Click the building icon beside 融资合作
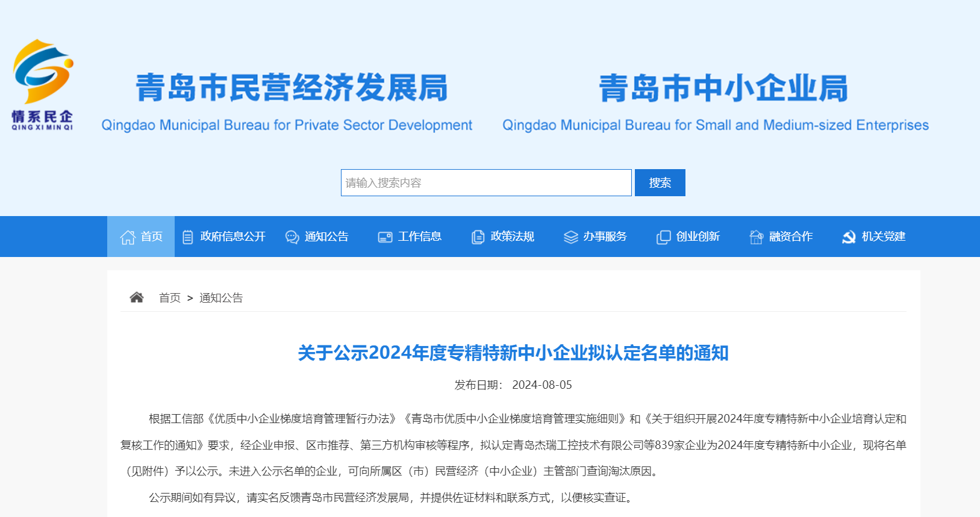 [756, 237]
